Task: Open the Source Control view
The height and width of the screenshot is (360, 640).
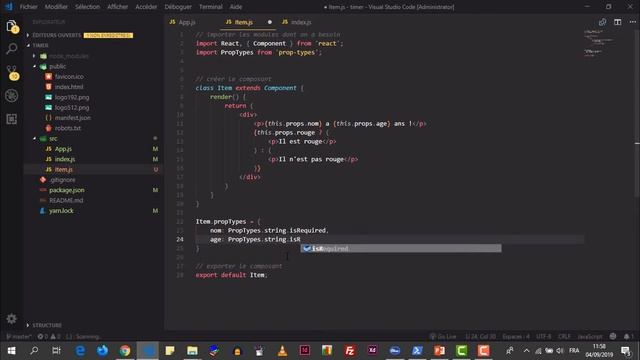Action: 11,72
